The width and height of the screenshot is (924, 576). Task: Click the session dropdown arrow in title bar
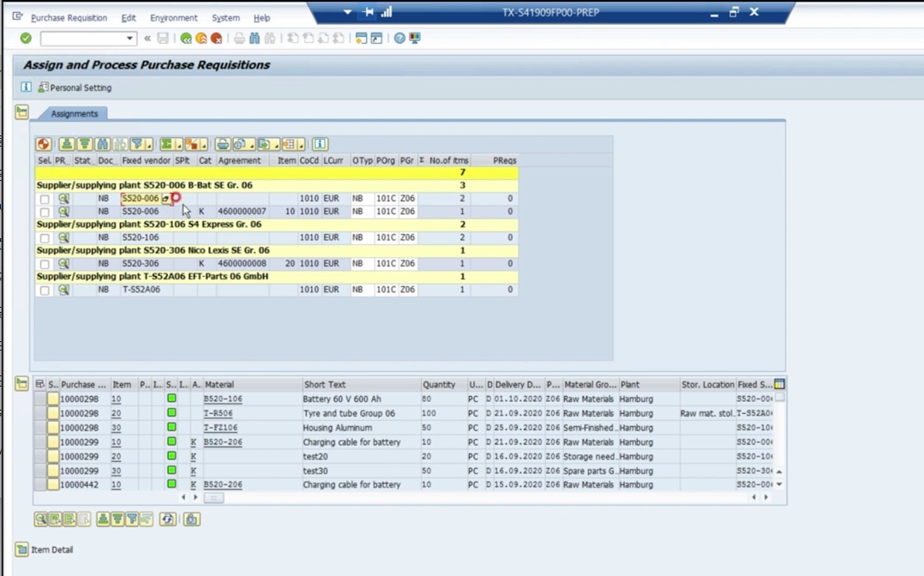pyautogui.click(x=348, y=12)
